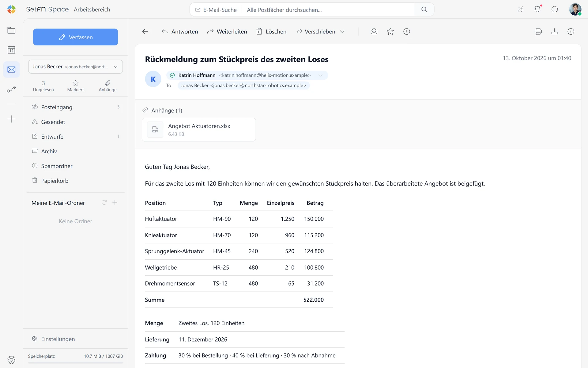Report spam with the exclamation circle icon

click(x=407, y=32)
